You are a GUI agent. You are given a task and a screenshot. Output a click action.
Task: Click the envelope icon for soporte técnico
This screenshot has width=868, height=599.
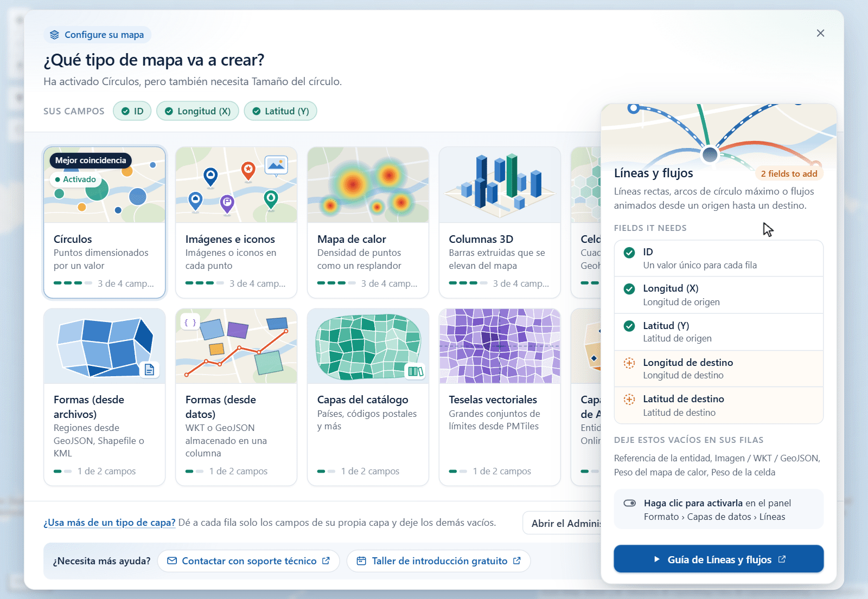[172, 561]
